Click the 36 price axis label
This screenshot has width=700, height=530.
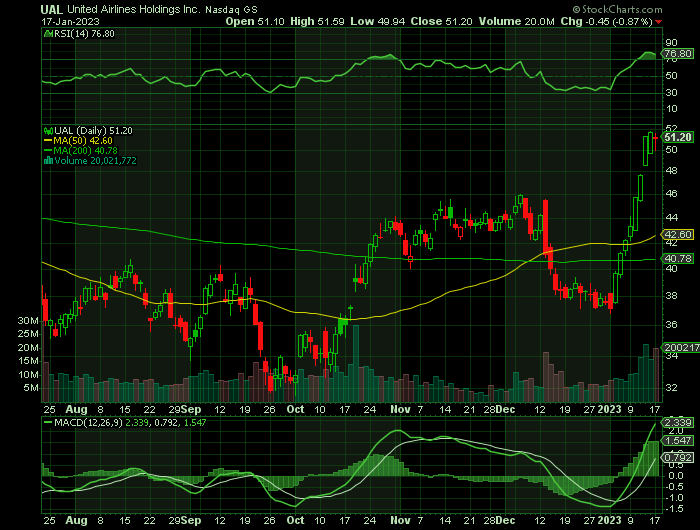(x=671, y=325)
